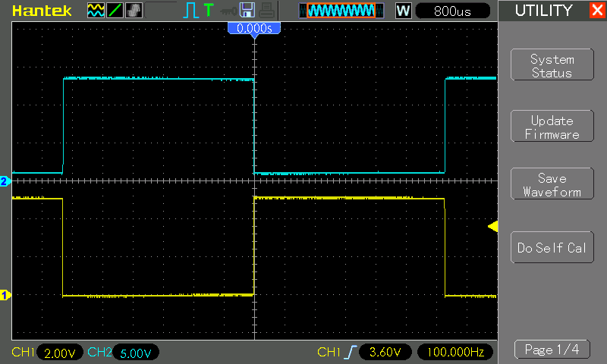Viewport: 607px width, 364px height.
Task: Choose Save Waveform
Action: point(552,184)
